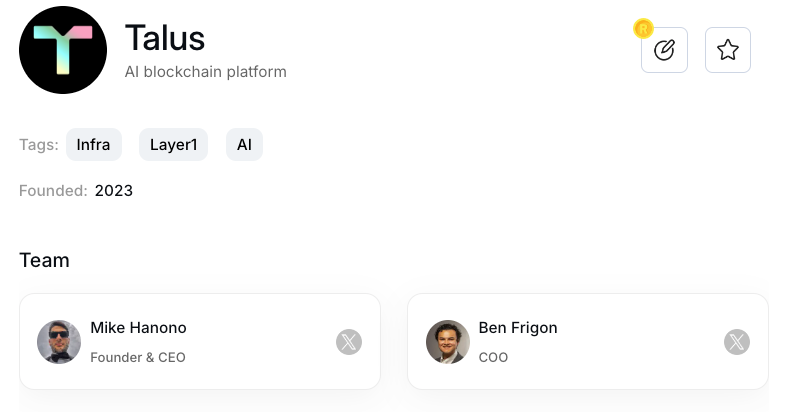Image resolution: width=795 pixels, height=412 pixels.
Task: Click the Talus project title
Action: click(x=165, y=38)
